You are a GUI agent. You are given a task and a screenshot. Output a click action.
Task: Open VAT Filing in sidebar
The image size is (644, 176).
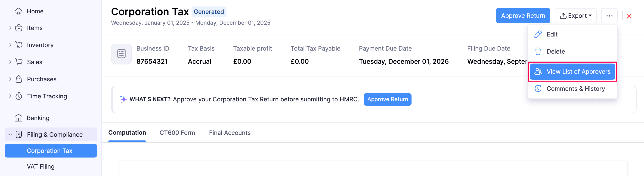click(x=40, y=167)
